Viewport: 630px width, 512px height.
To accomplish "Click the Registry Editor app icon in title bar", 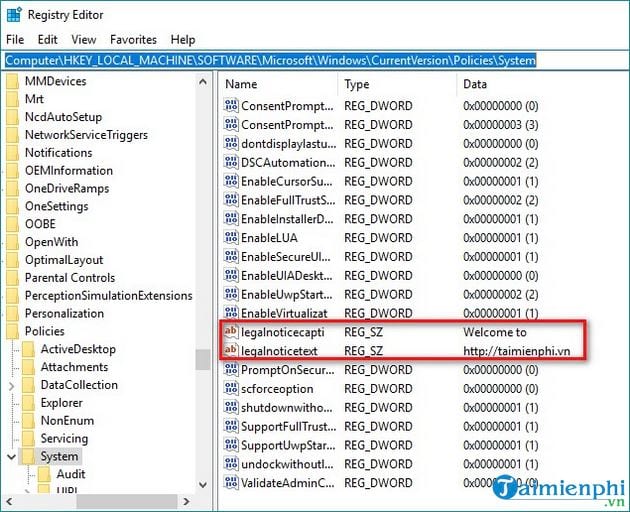I will 14,14.
